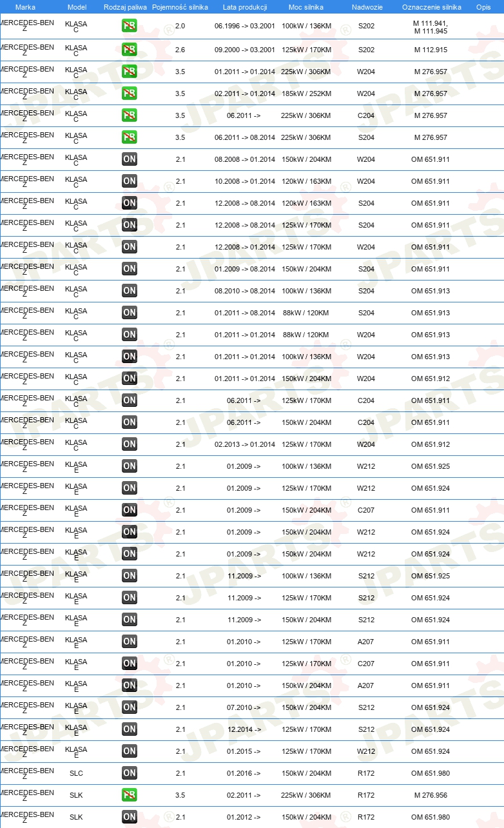Click the ON icon in the 01.2009 C207 row
This screenshot has width=504, height=828.
click(130, 510)
